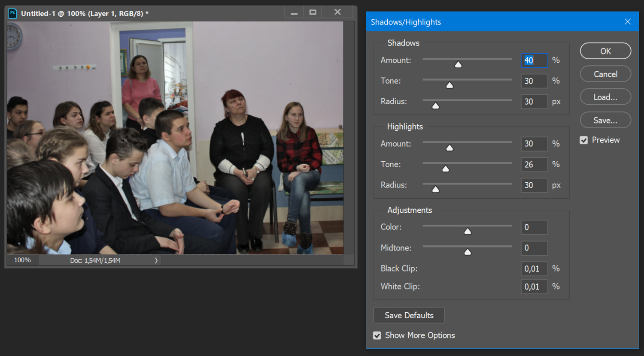The image size is (644, 356).
Task: Open the status bar document info arrow
Action: pyautogui.click(x=156, y=260)
